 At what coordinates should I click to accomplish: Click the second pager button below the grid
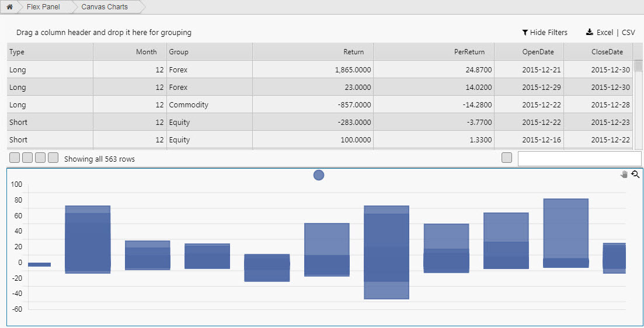(x=27, y=158)
